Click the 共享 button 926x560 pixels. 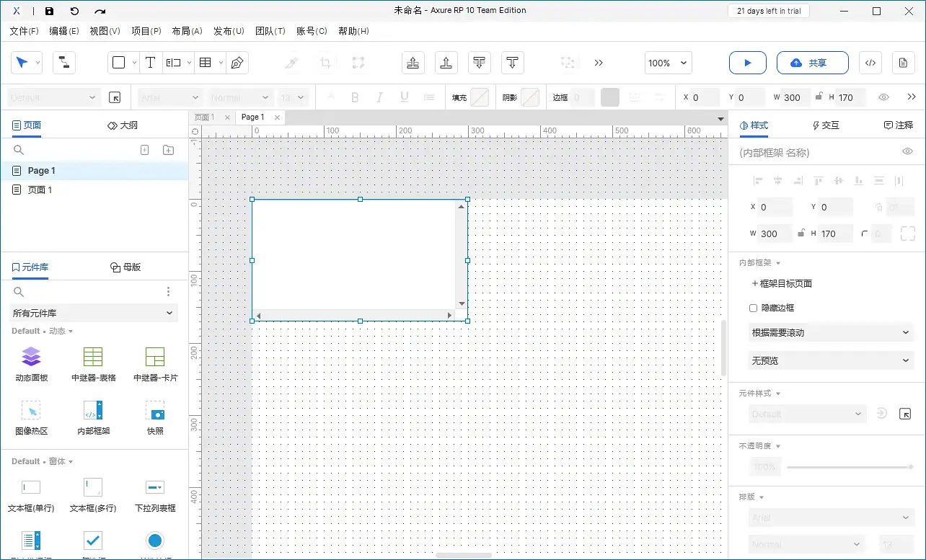[x=813, y=63]
